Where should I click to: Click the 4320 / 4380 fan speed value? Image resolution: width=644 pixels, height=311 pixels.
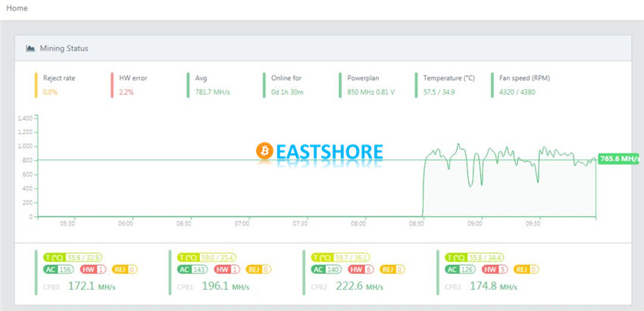click(517, 92)
